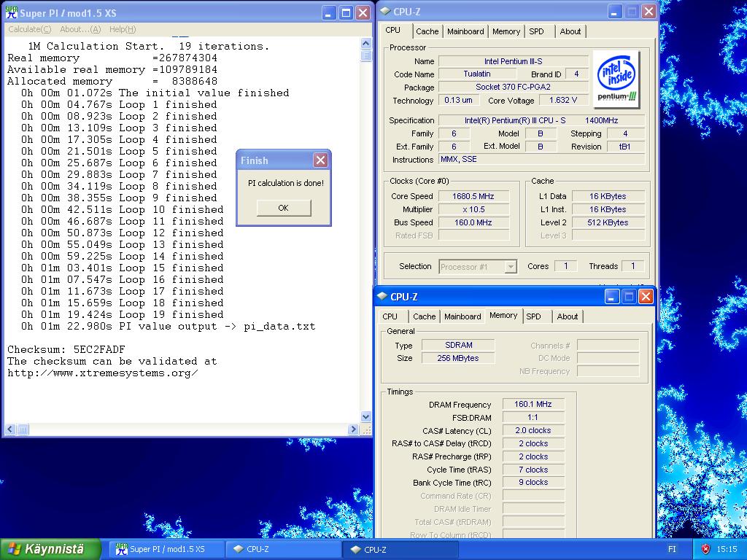Viewport: 747px width, 560px height.
Task: Close the lower CPU-Z window
Action: 646,297
